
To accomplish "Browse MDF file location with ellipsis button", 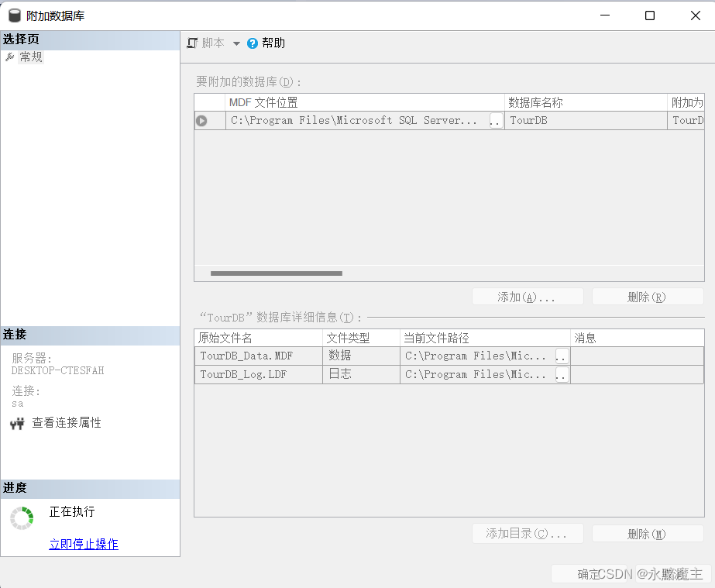I will [496, 121].
